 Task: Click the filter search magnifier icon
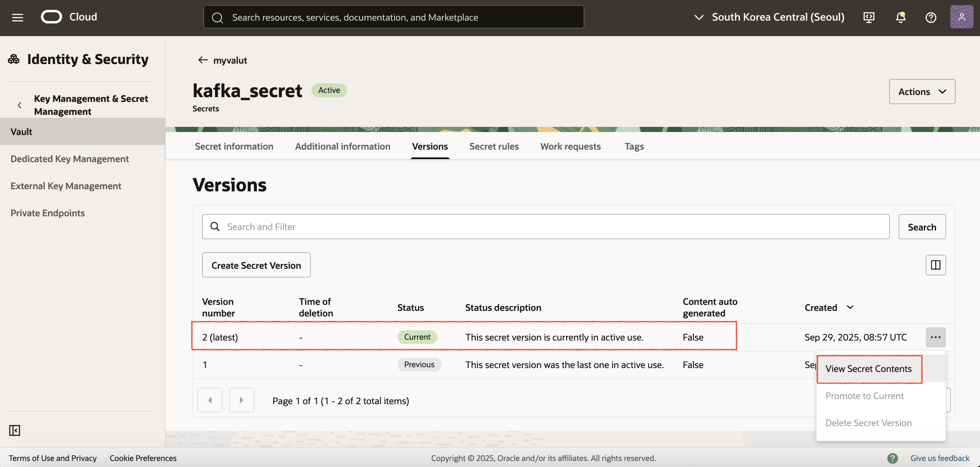pyautogui.click(x=215, y=227)
